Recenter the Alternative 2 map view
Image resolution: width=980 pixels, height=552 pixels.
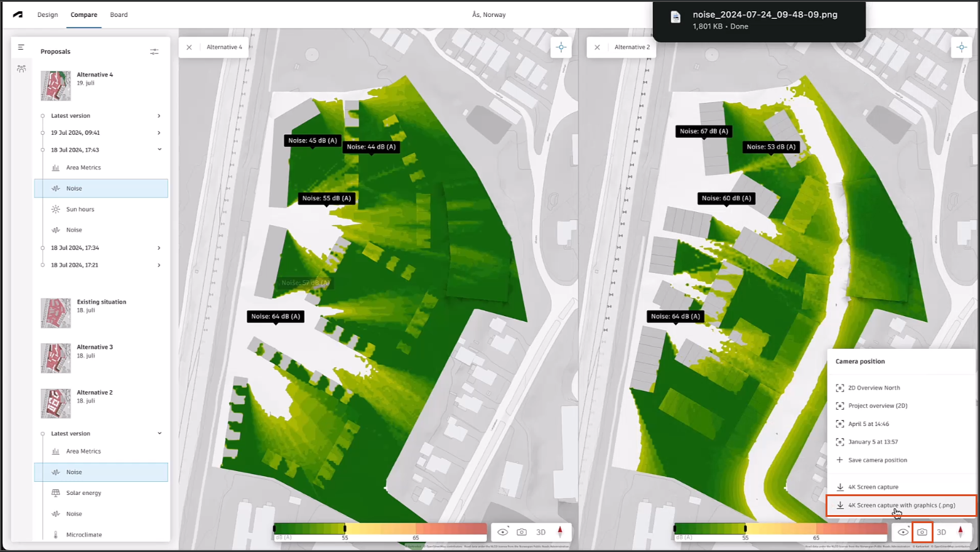(961, 47)
